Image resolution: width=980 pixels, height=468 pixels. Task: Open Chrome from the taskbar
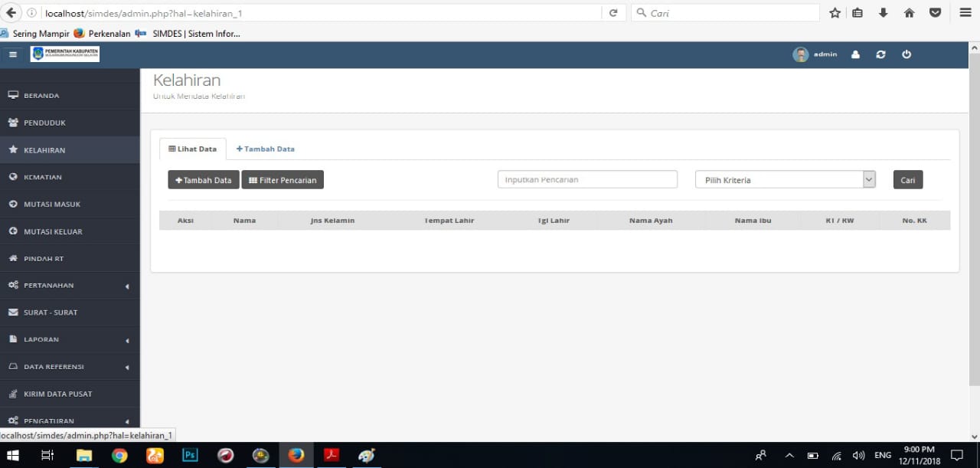[119, 455]
